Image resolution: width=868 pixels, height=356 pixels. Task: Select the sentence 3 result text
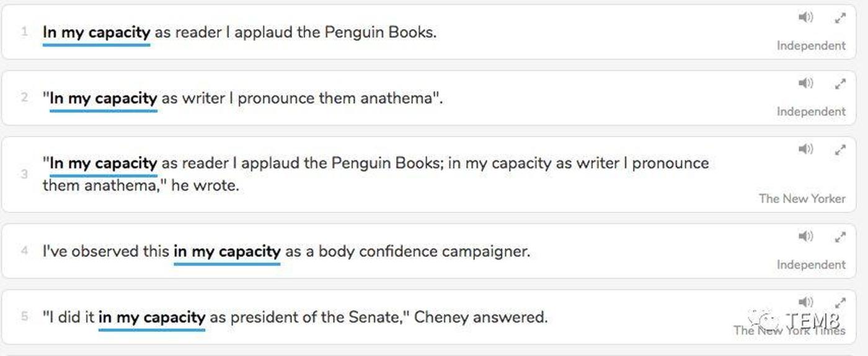(376, 174)
